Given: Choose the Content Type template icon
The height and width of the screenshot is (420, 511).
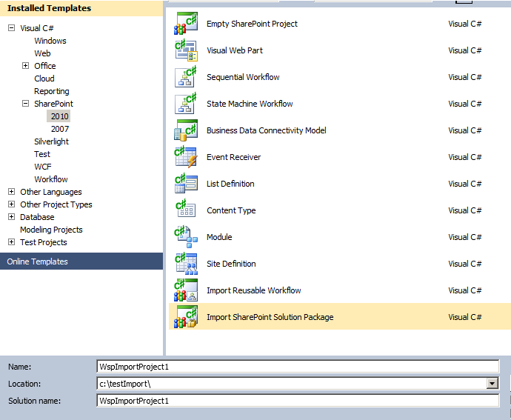Looking at the screenshot, I should point(185,210).
